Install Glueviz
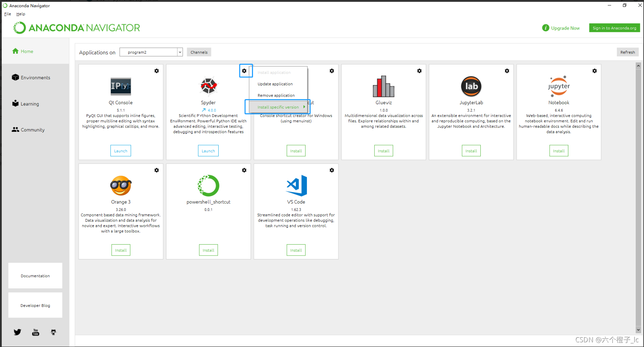This screenshot has height=347, width=644. 384,151
